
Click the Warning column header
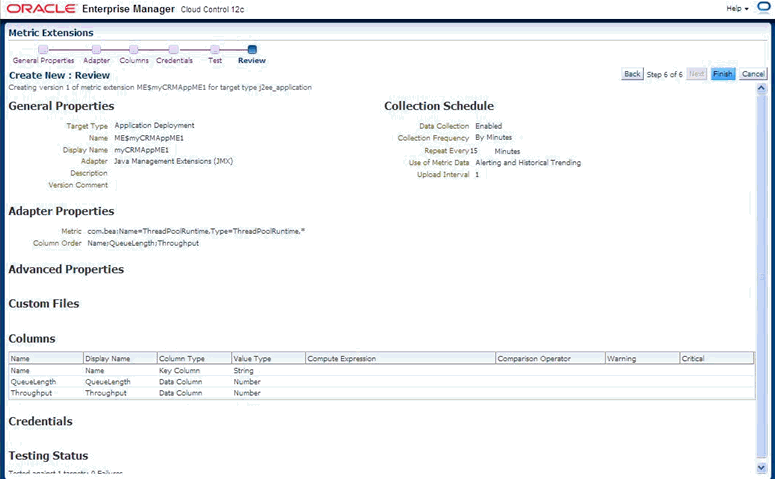pos(643,358)
